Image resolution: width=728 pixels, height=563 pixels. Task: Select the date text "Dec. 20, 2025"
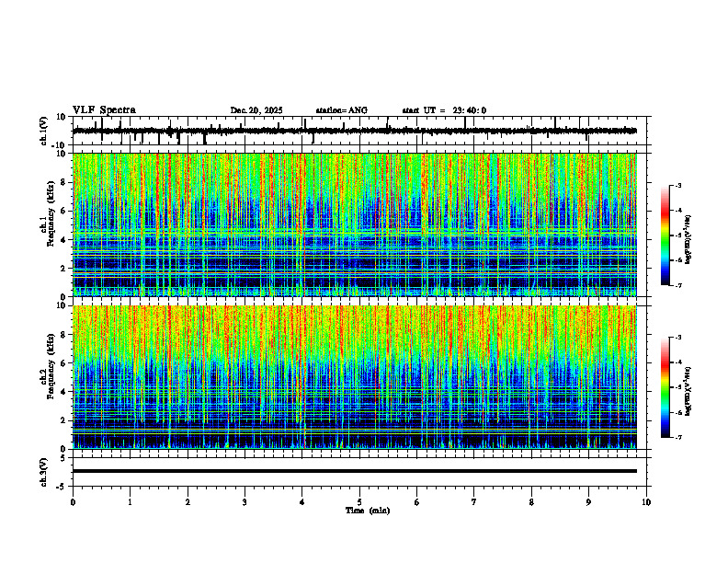click(256, 110)
